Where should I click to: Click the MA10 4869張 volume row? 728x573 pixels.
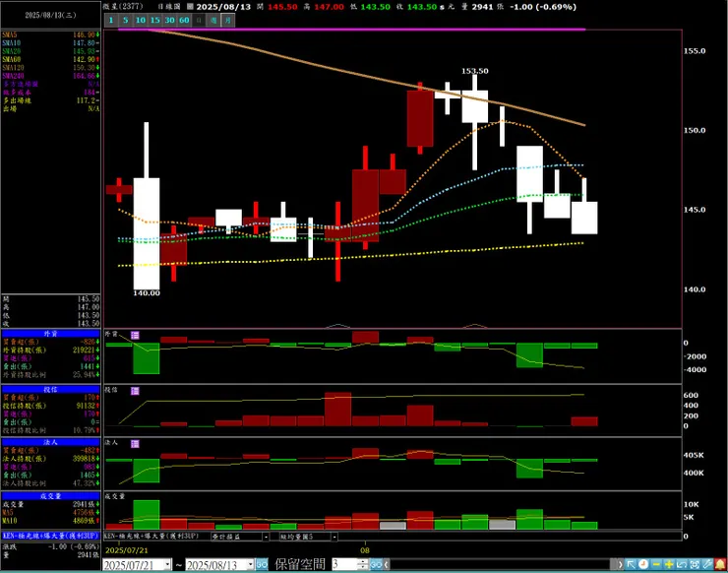tap(50, 521)
